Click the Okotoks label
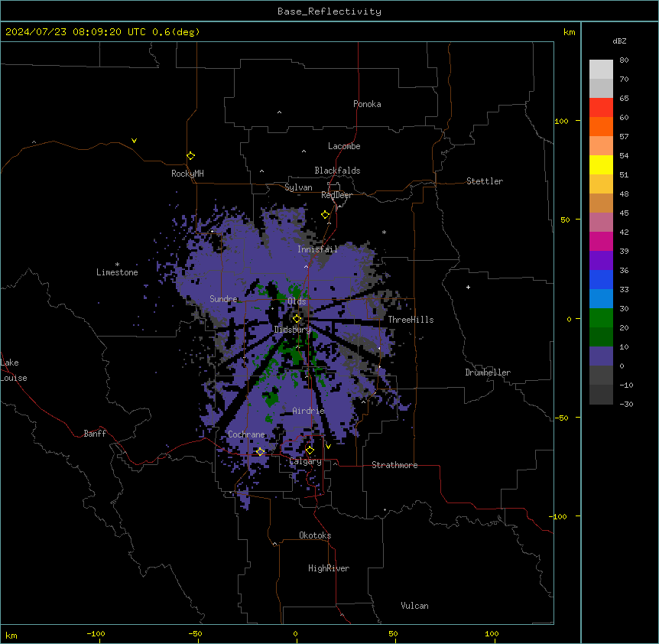Image resolution: width=659 pixels, height=644 pixels. click(x=315, y=535)
